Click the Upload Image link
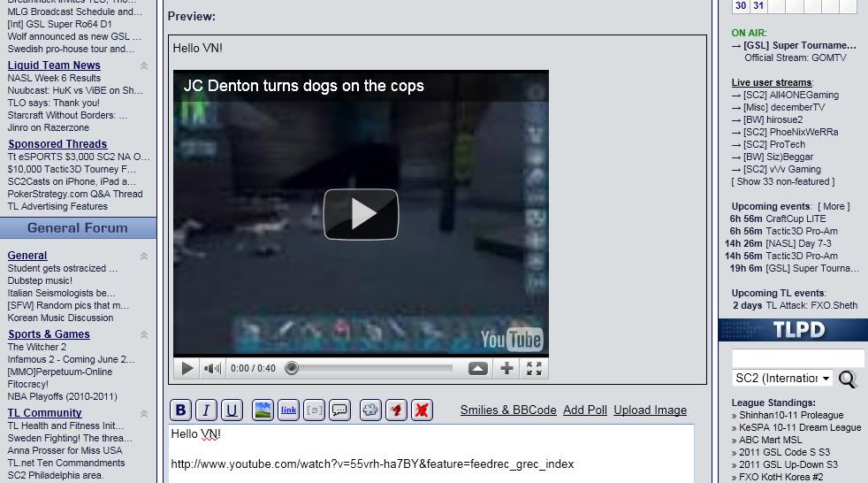This screenshot has height=483, width=868. (651, 410)
